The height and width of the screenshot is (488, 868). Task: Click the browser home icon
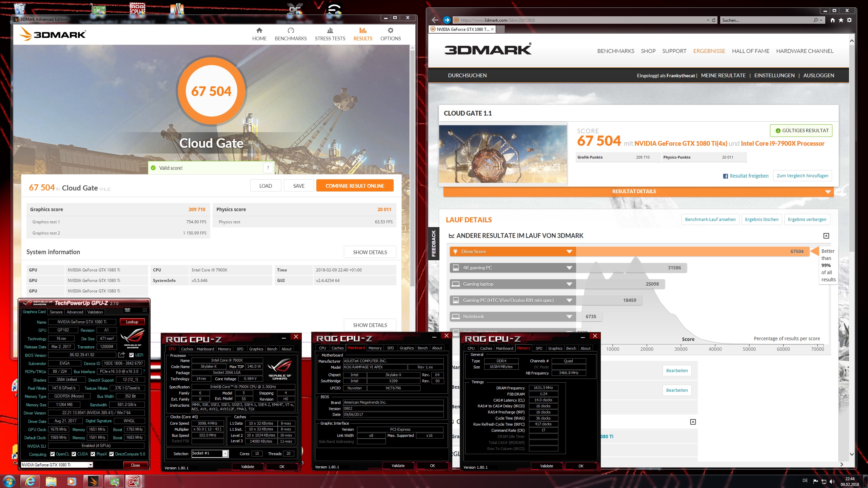click(x=833, y=20)
